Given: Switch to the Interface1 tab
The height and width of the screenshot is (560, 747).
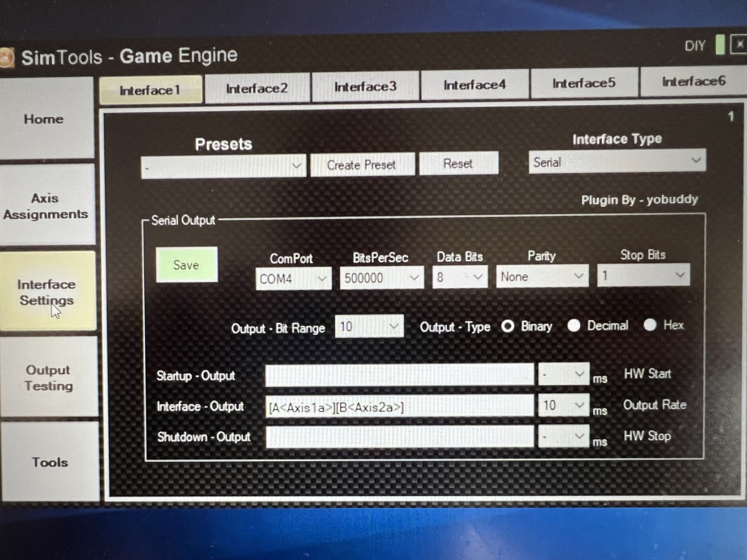Looking at the screenshot, I should pyautogui.click(x=150, y=90).
